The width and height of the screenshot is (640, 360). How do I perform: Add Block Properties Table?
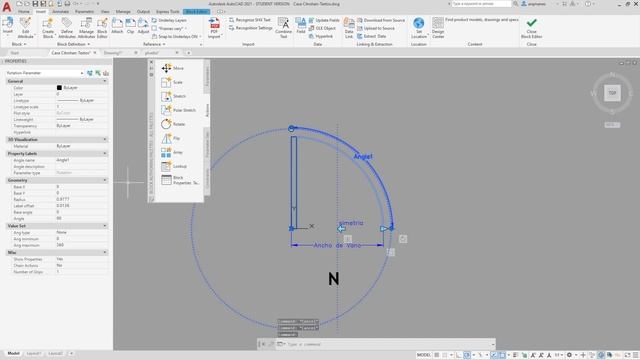[x=180, y=180]
